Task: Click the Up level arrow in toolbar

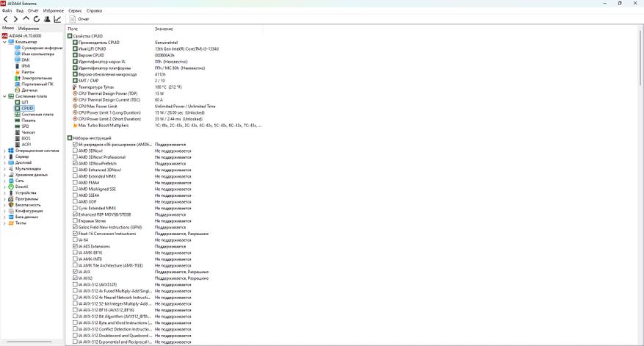Action: tap(26, 19)
